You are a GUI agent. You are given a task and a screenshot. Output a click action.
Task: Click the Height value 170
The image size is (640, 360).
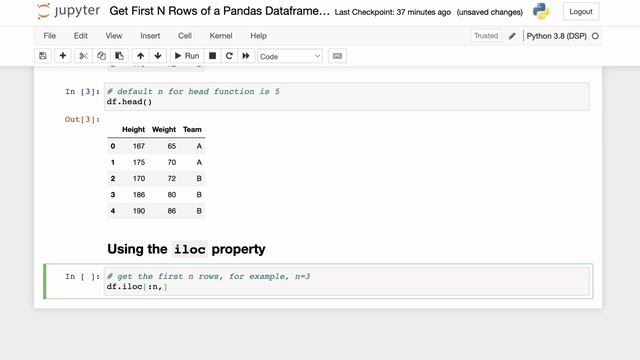click(x=139, y=179)
